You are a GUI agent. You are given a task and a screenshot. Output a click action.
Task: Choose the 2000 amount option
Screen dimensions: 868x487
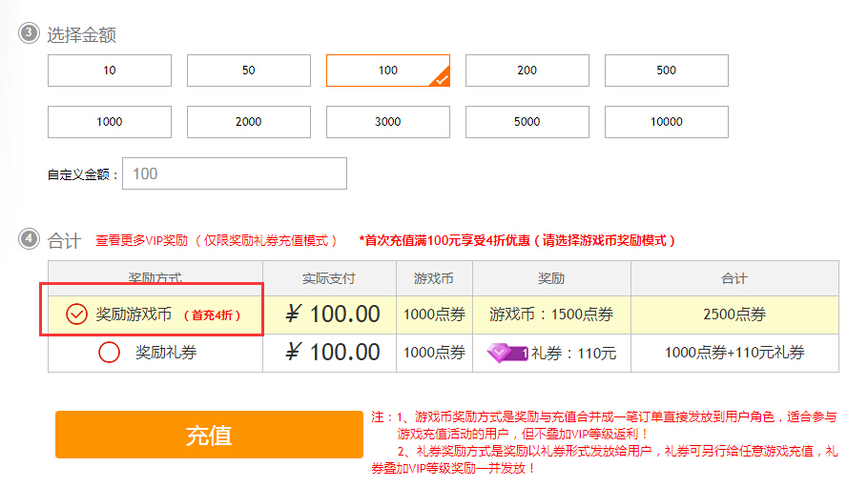point(249,122)
